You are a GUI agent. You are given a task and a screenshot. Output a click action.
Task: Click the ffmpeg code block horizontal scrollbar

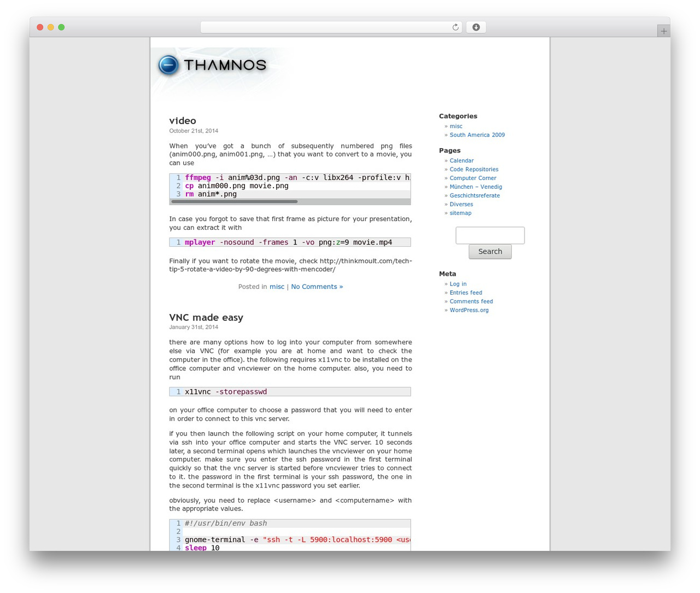tap(235, 202)
